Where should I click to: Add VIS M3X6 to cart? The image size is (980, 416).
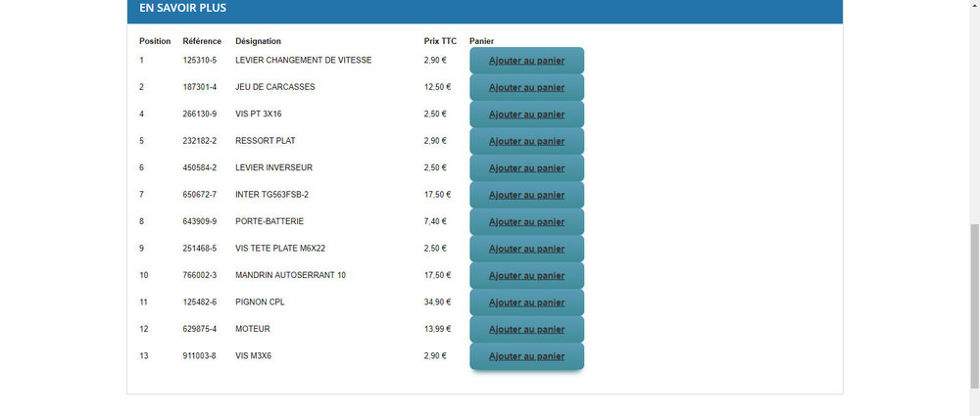coord(527,356)
